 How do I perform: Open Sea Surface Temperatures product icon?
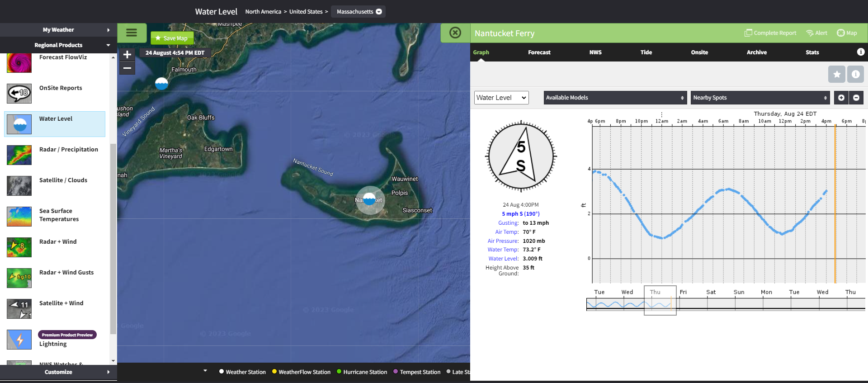coord(19,217)
